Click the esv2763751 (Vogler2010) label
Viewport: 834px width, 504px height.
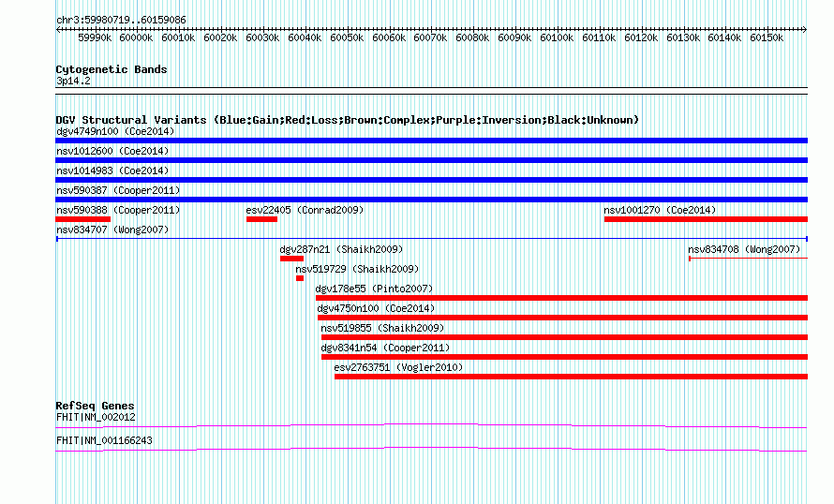(398, 367)
